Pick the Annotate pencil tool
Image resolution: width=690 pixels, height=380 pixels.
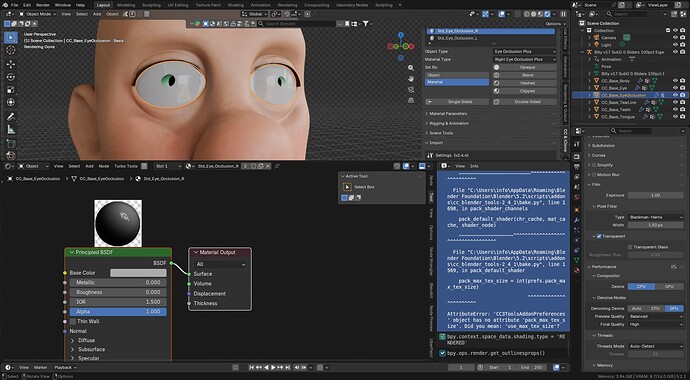(x=11, y=117)
